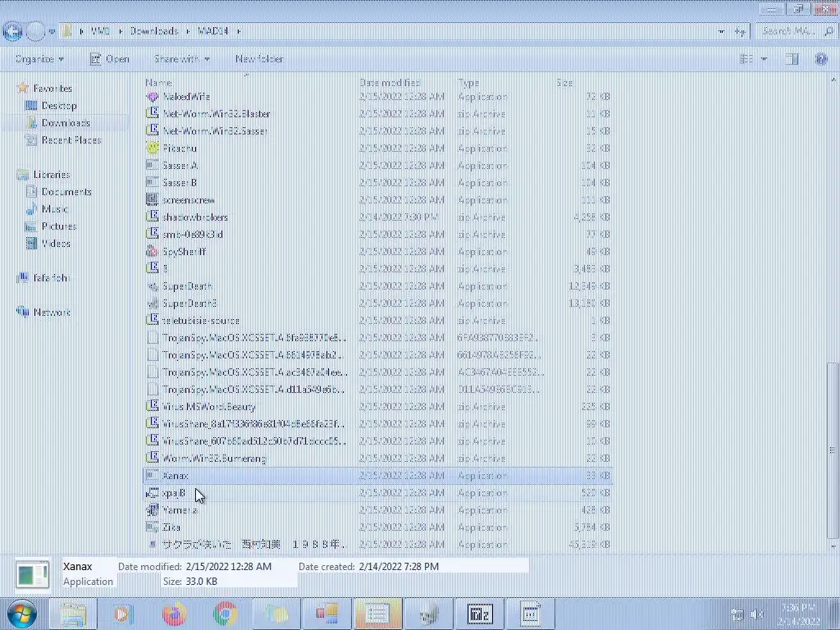840x630 pixels.
Task: Open the Share with dropdown
Action: 181,59
